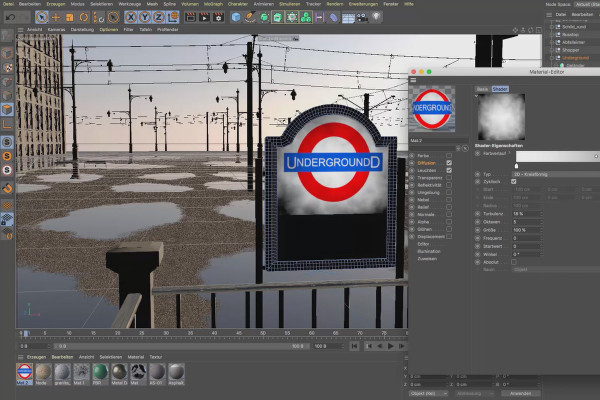Viewport: 600px width, 400px height.
Task: Add a floor/grid object icon
Action: [348, 18]
